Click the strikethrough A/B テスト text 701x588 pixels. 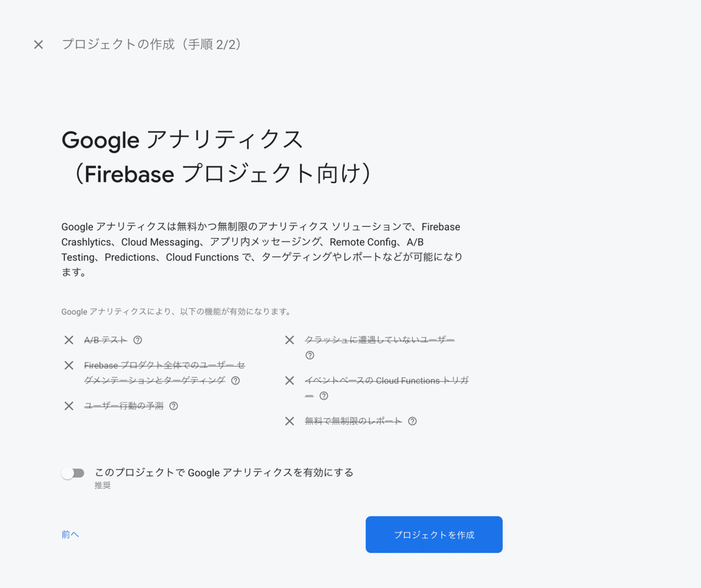point(105,340)
